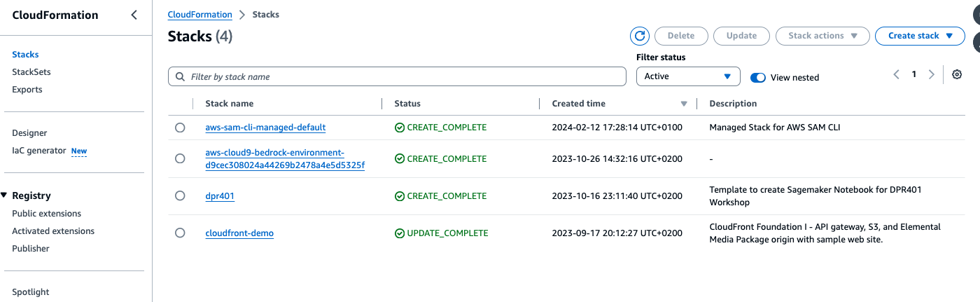
Task: Open StackSets in the sidebar
Action: pyautogui.click(x=31, y=72)
